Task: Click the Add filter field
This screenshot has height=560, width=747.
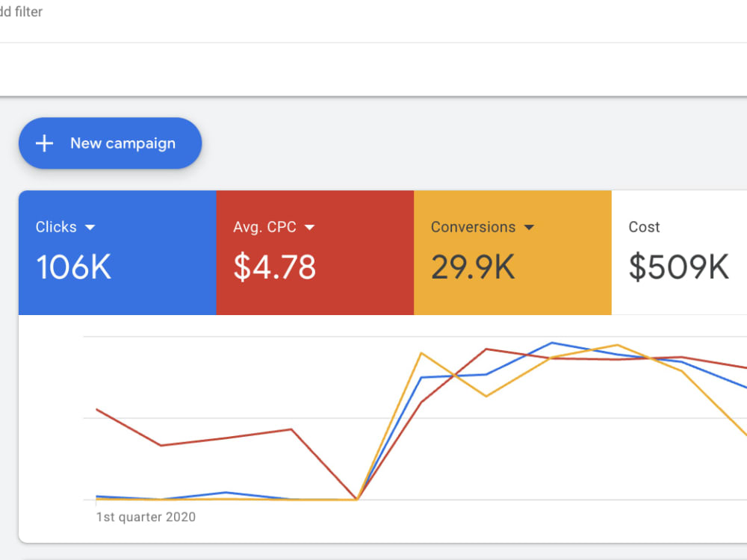Action: click(22, 11)
